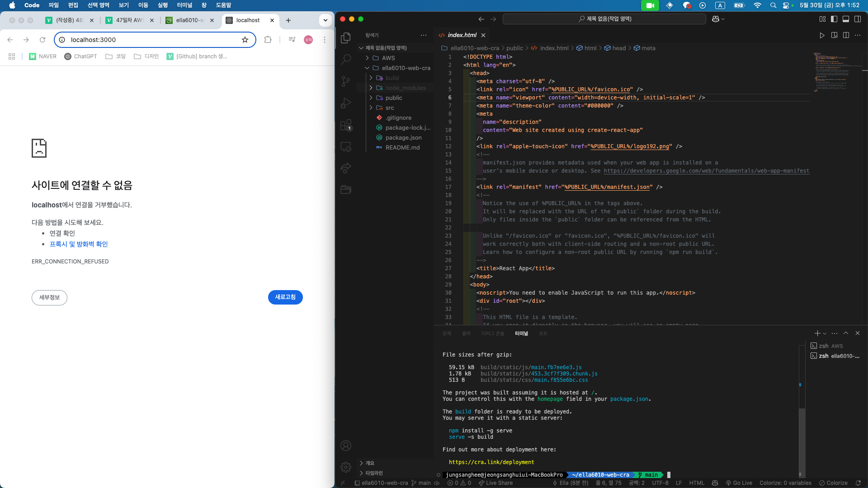This screenshot has height=488, width=868.
Task: Switch to ella6010 Chrome tab
Action: point(190,20)
